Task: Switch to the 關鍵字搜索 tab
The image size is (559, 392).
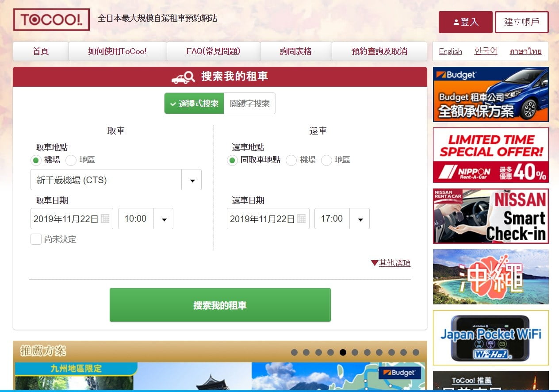Action: (x=250, y=103)
